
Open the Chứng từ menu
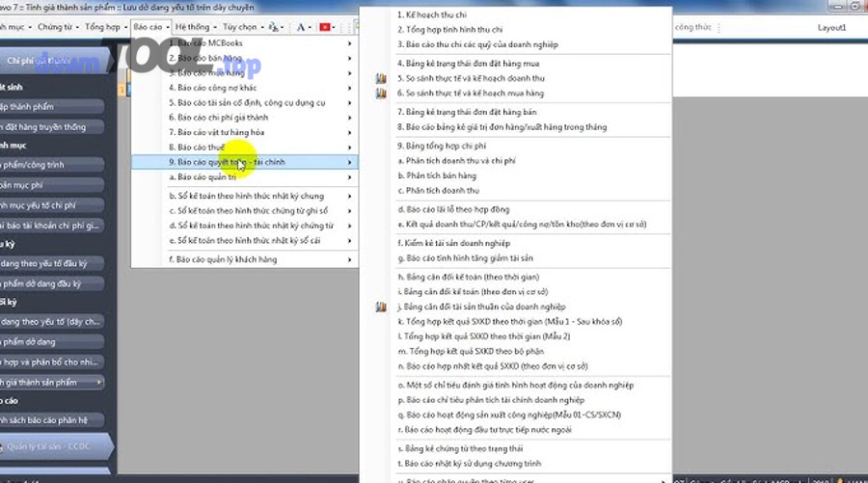pyautogui.click(x=58, y=27)
